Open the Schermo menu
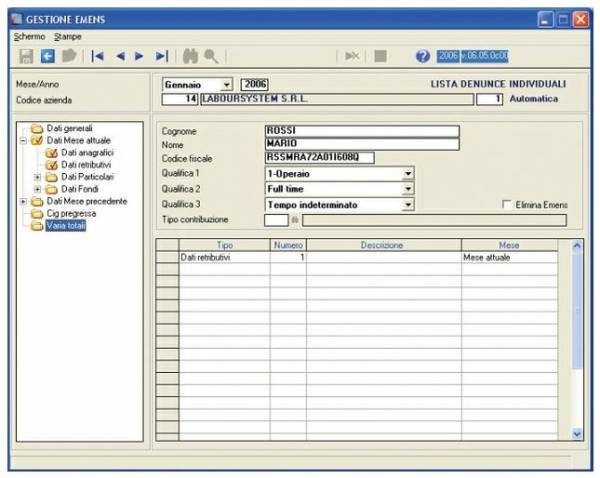This screenshot has height=478, width=600. click(29, 37)
